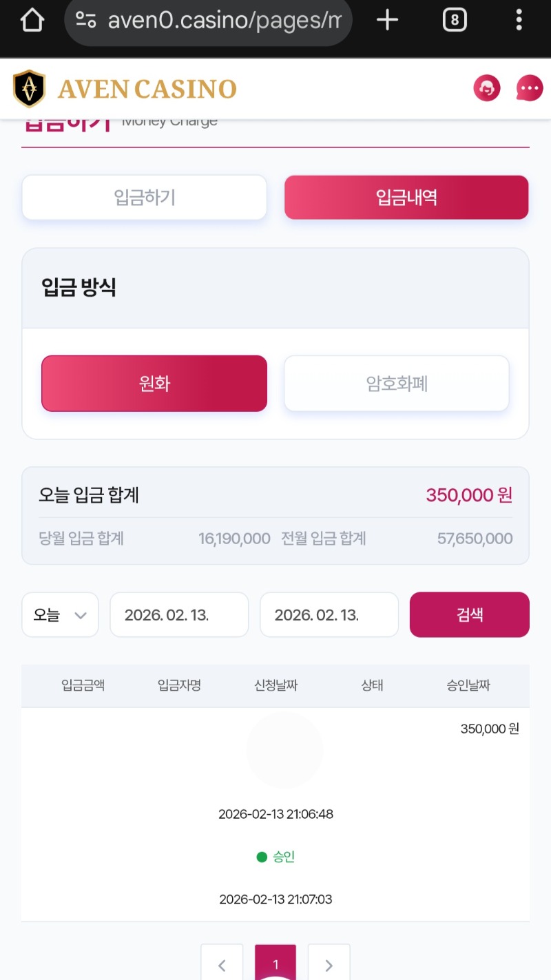Open customer support headset icon

[487, 88]
